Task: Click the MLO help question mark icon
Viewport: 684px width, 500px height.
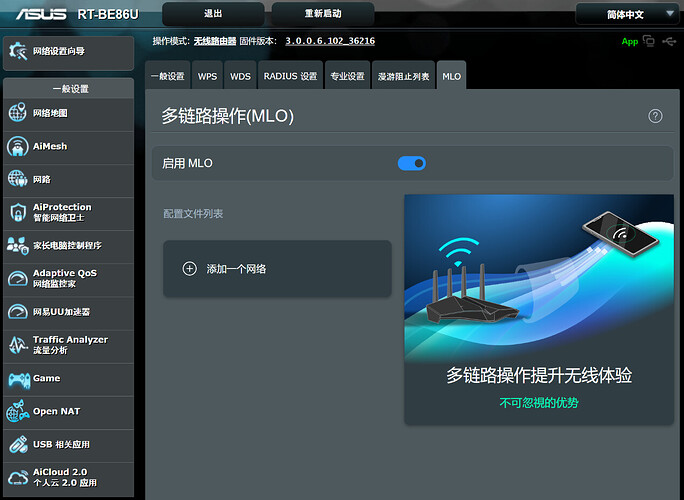Action: tap(655, 116)
